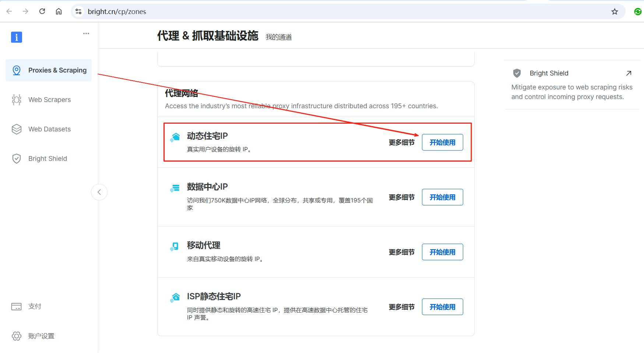The width and height of the screenshot is (644, 353).
Task: Click the ISP静态住宅IP title
Action: click(x=214, y=297)
